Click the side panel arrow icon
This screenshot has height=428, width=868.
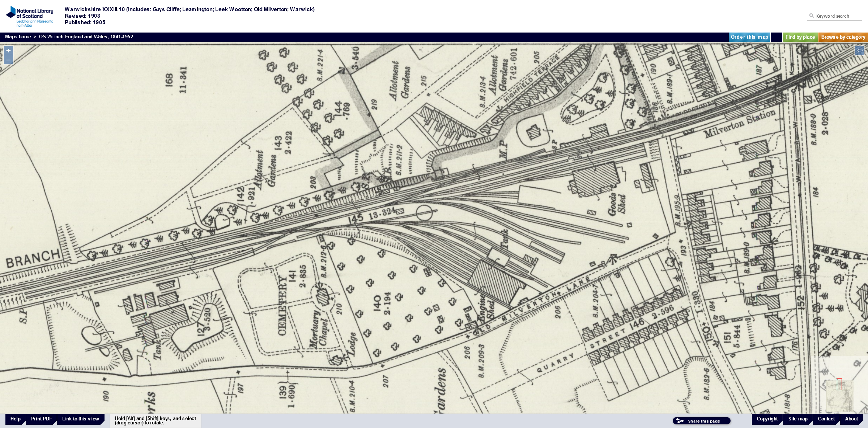[x=860, y=51]
